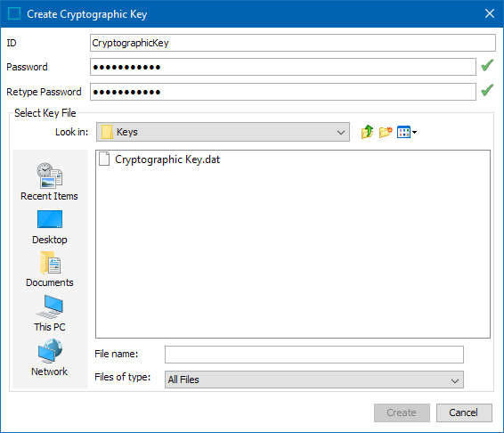Click the File name input box
The width and height of the screenshot is (504, 433).
(314, 355)
